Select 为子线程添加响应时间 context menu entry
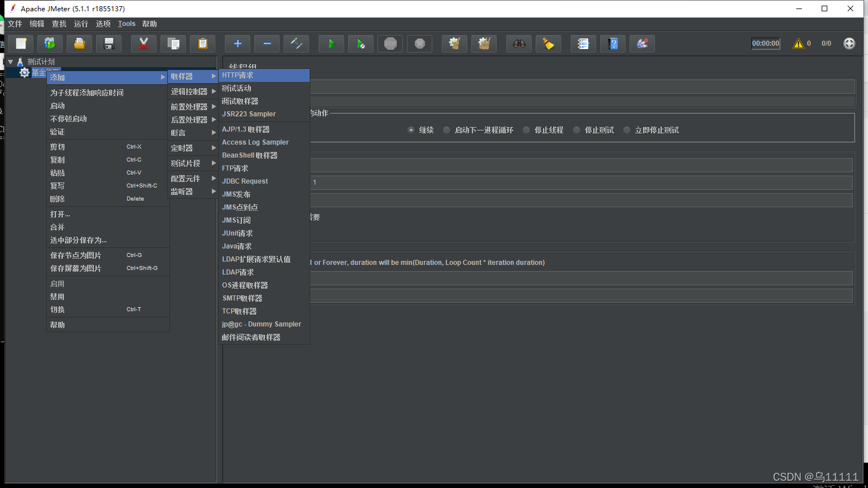 pyautogui.click(x=108, y=93)
